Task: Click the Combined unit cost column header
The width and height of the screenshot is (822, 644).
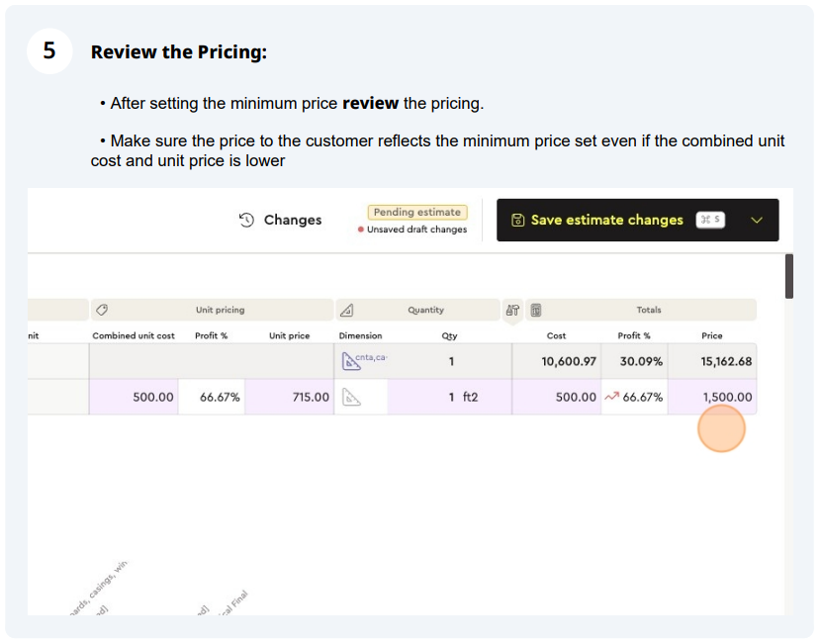Action: [134, 335]
